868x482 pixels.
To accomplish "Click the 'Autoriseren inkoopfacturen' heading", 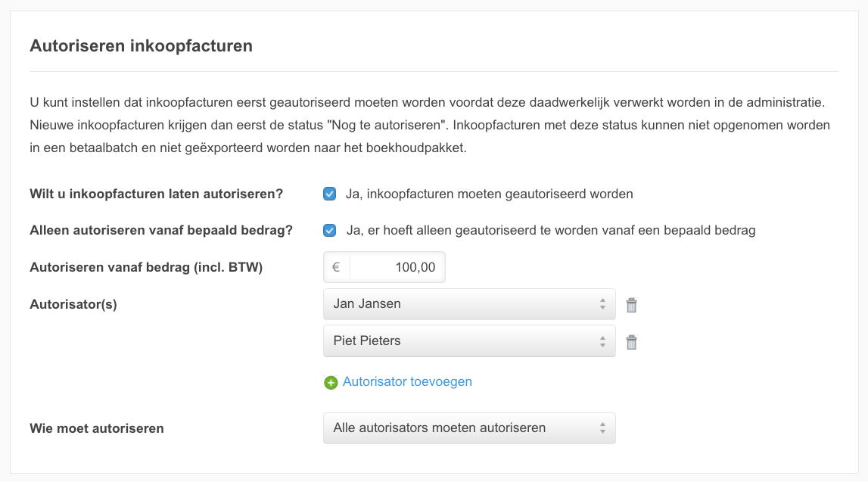I will coord(141,46).
